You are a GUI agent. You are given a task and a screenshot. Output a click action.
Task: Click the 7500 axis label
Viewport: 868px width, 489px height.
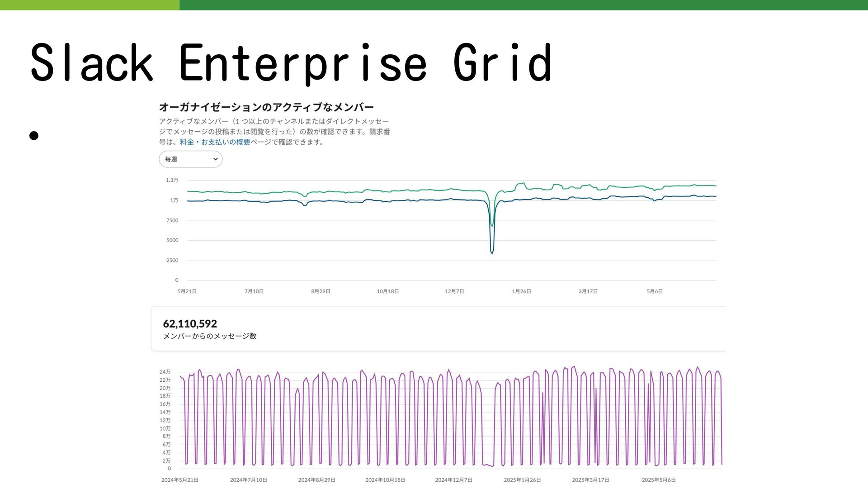tap(172, 221)
